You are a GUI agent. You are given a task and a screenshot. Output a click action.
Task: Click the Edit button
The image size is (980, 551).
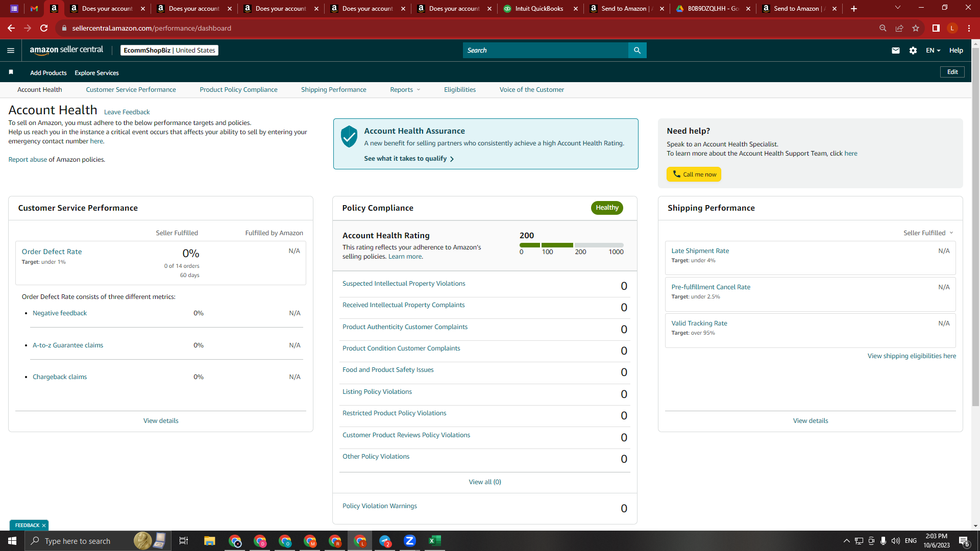click(952, 72)
